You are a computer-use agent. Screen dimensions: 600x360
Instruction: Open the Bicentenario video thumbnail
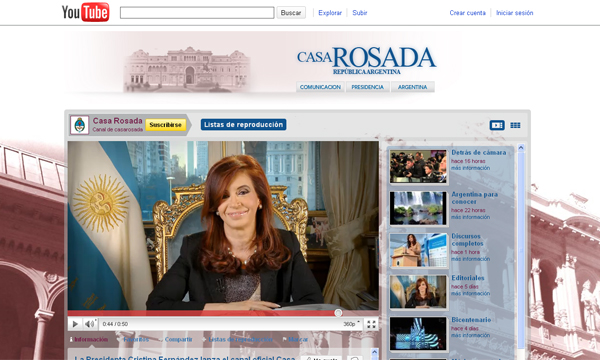click(418, 333)
